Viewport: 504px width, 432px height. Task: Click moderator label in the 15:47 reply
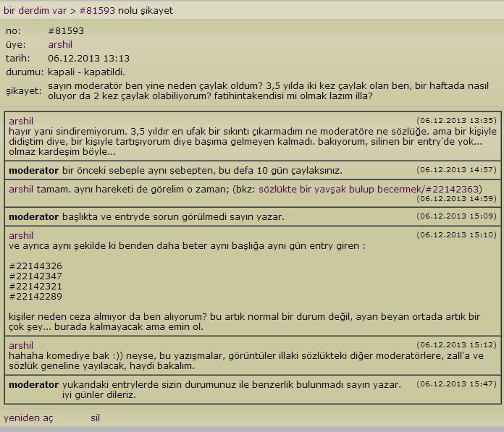click(x=34, y=384)
